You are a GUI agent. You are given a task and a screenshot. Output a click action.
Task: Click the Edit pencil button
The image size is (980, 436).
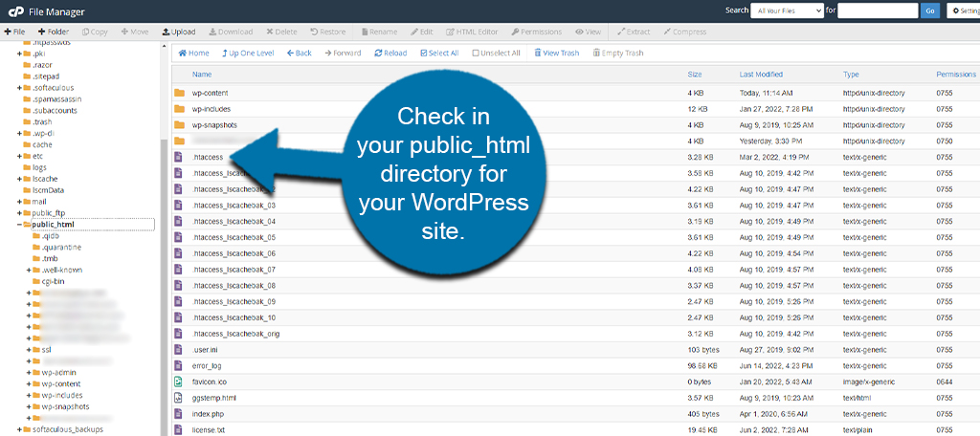(422, 32)
